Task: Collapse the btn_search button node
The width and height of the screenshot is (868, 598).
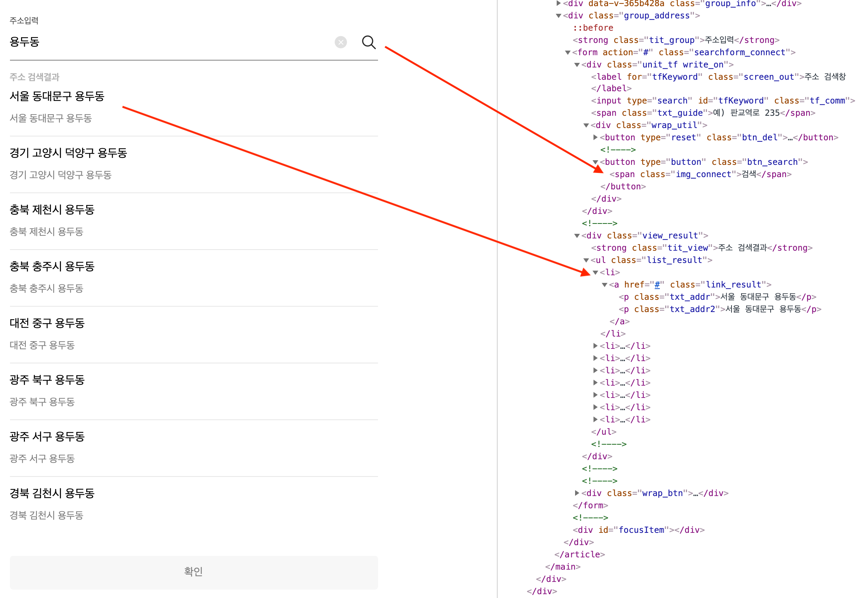Action: tap(595, 162)
